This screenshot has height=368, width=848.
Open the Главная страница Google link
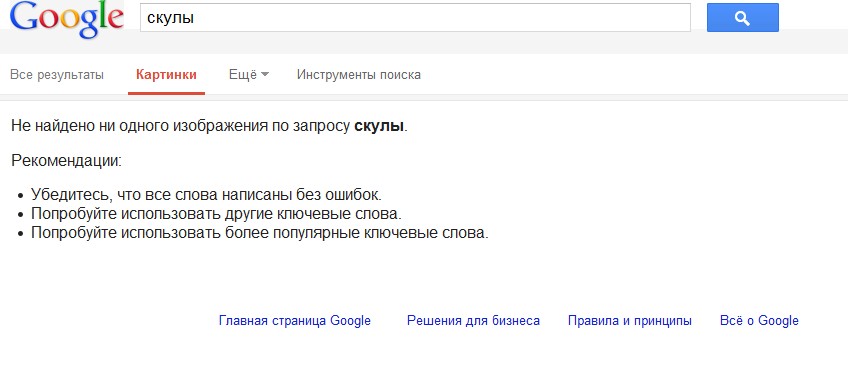[295, 321]
